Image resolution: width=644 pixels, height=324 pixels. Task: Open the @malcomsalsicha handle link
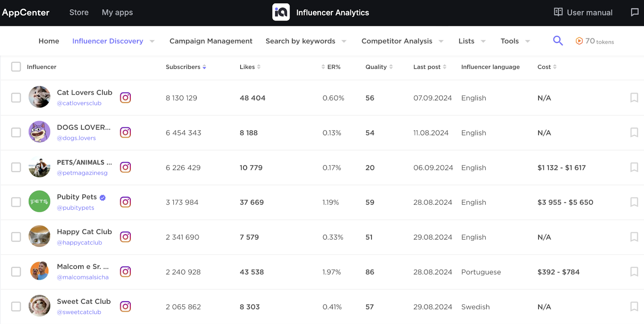83,277
